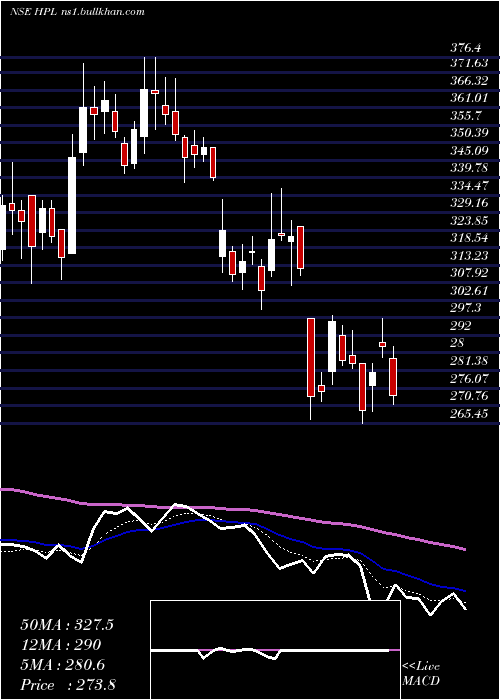Pick the 302.61 axis value
Screen dimensions: 500x700
469,290
